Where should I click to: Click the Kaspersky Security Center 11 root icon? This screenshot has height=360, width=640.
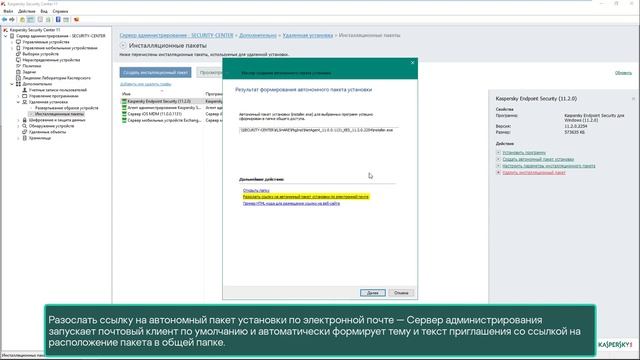[5, 30]
